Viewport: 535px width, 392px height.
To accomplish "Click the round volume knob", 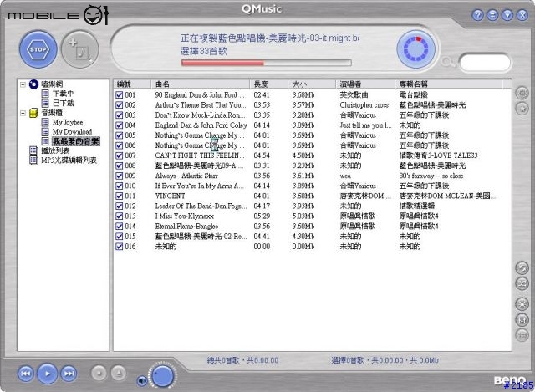I will tap(162, 375).
